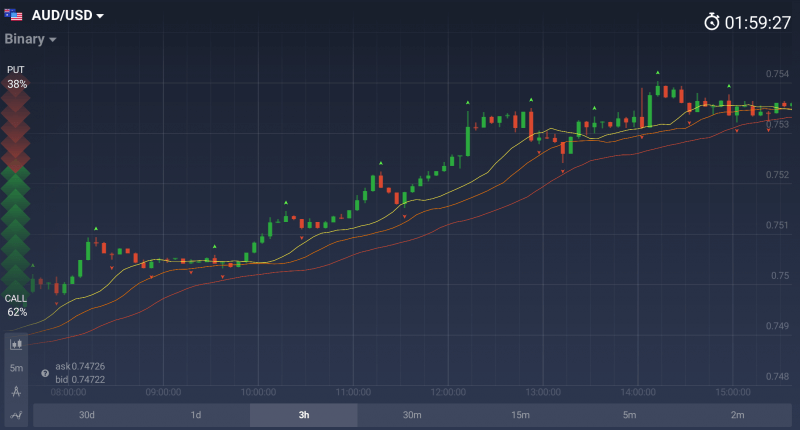Select the 2m time range

tap(737, 415)
